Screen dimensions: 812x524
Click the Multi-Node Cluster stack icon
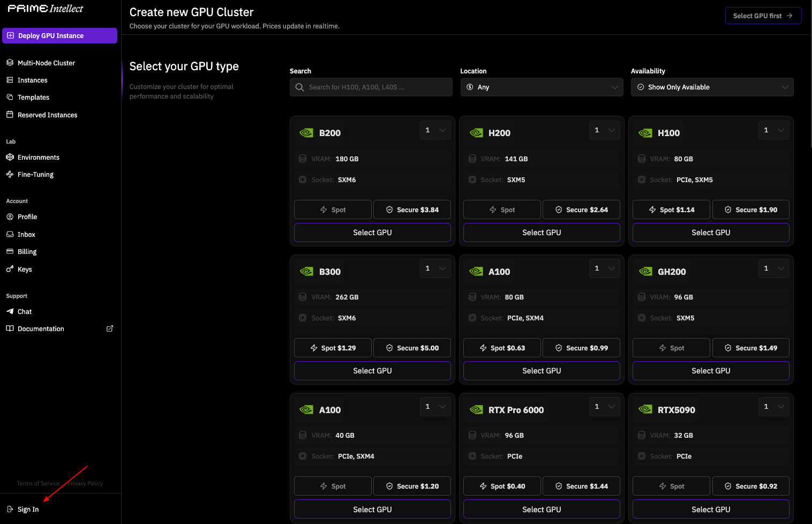tap(10, 63)
